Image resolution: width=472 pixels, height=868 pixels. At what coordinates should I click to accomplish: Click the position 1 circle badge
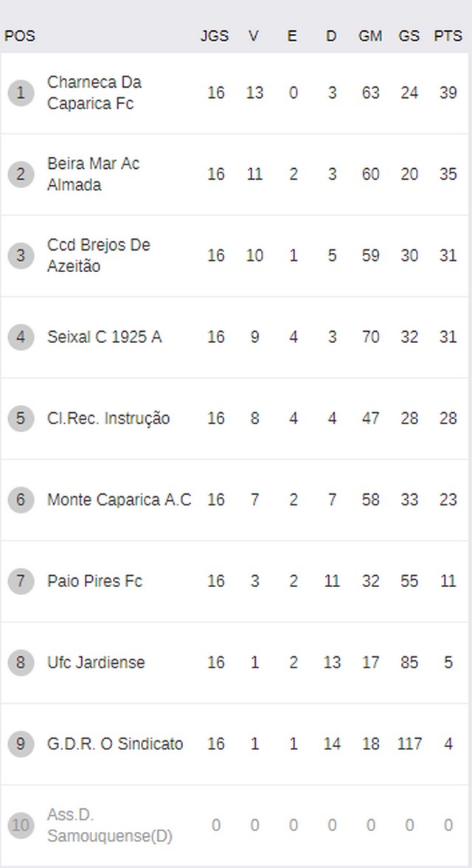[21, 93]
